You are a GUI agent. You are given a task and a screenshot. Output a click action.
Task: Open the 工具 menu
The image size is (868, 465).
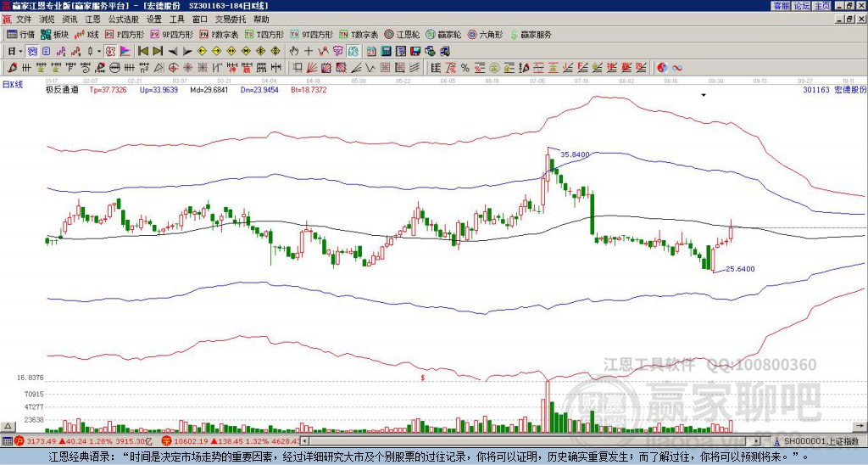pos(177,20)
